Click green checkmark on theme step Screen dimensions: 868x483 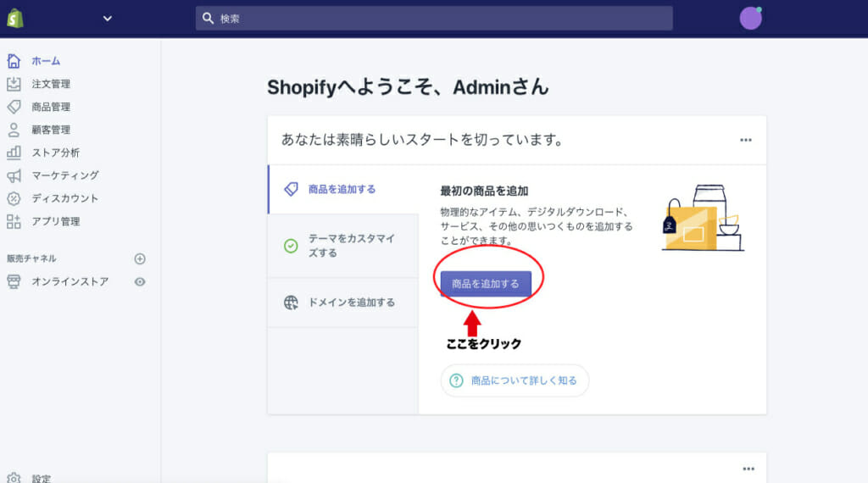(x=291, y=246)
